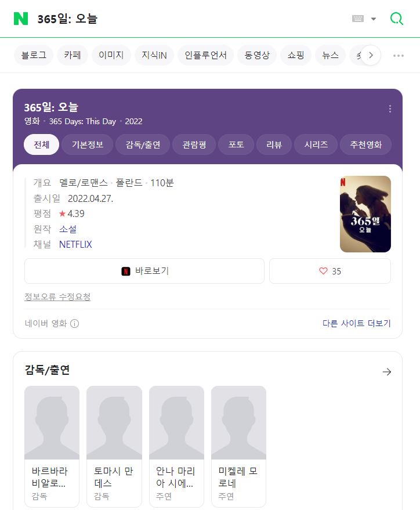Click the green search magnifier icon

[x=397, y=19]
